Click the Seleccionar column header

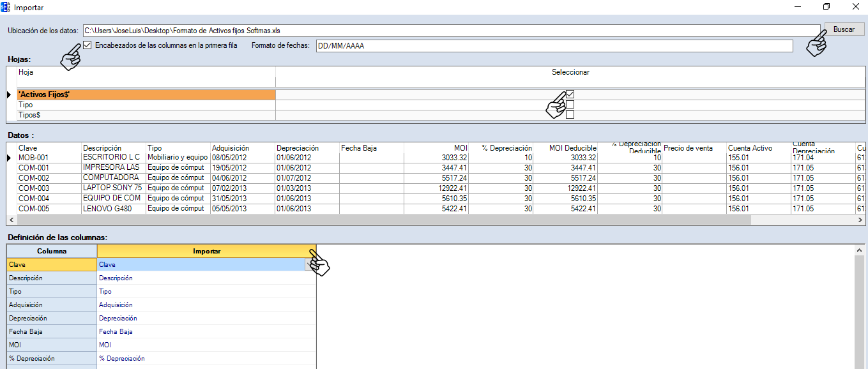click(x=570, y=72)
